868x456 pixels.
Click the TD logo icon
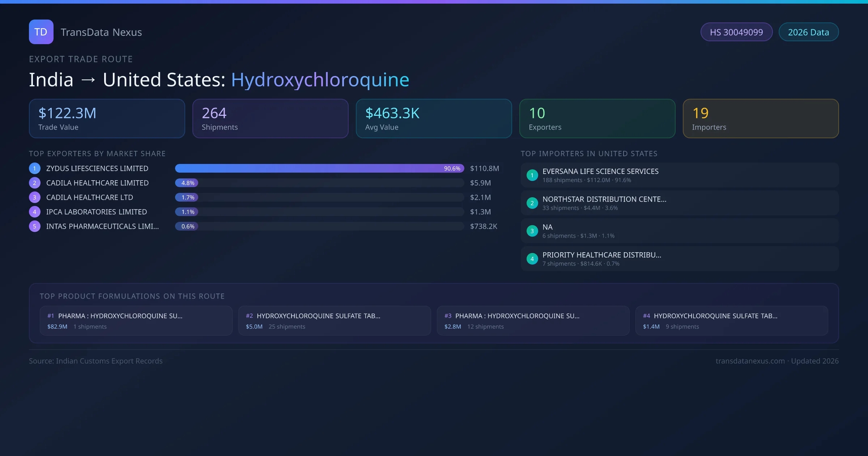pyautogui.click(x=41, y=32)
